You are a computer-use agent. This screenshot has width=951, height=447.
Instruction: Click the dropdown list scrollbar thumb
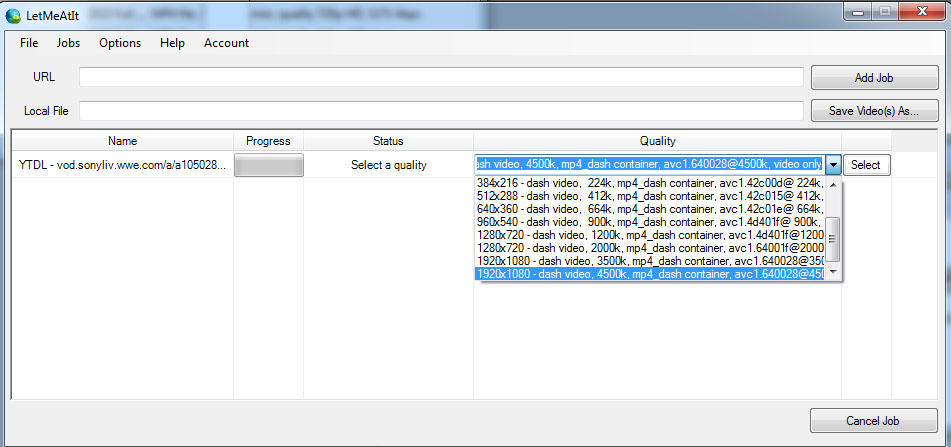click(833, 238)
